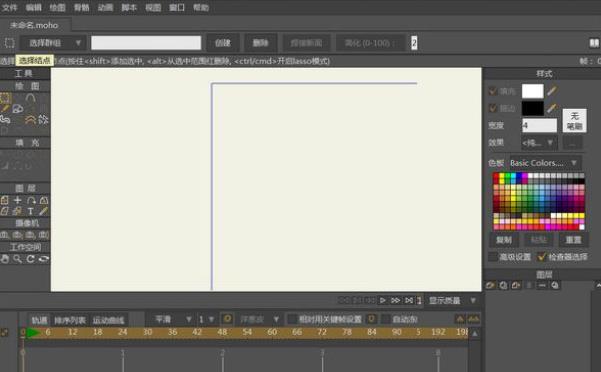Pick the eyedropper beside the stroke color
Screen dimensions: 601x372
click(552, 108)
